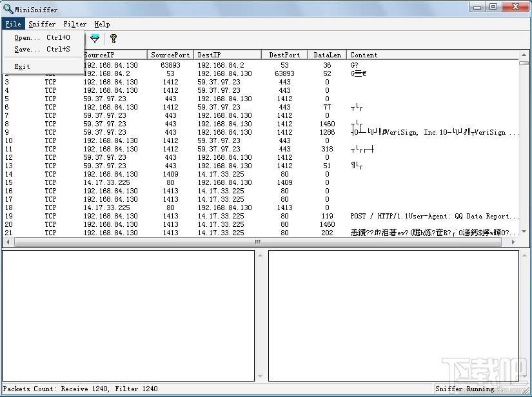
Task: Close the MiniSniffer window
Action: 515,7
